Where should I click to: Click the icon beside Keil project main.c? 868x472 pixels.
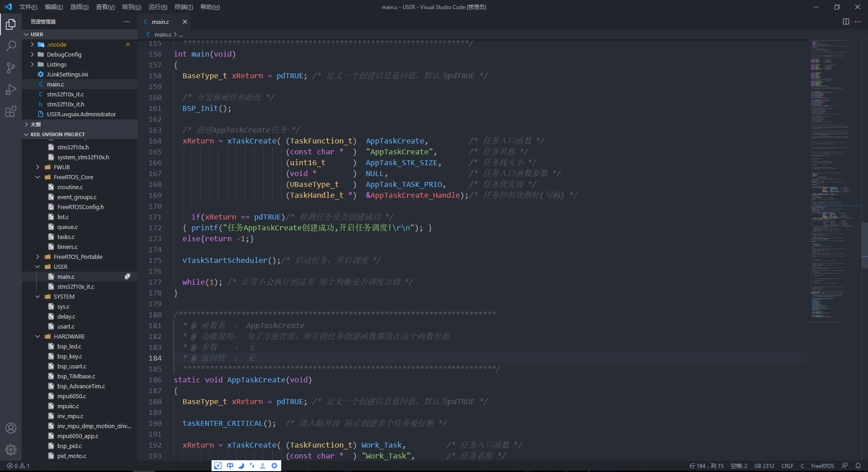pos(127,277)
